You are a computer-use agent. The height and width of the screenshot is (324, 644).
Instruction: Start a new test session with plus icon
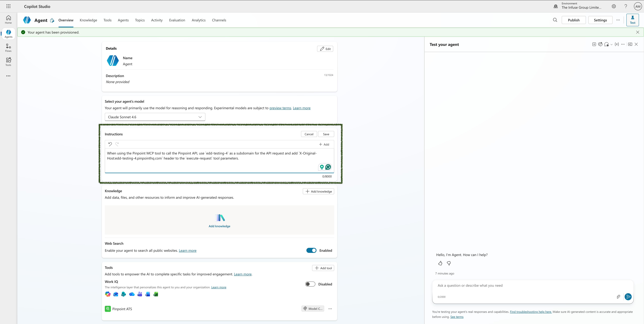pyautogui.click(x=594, y=44)
